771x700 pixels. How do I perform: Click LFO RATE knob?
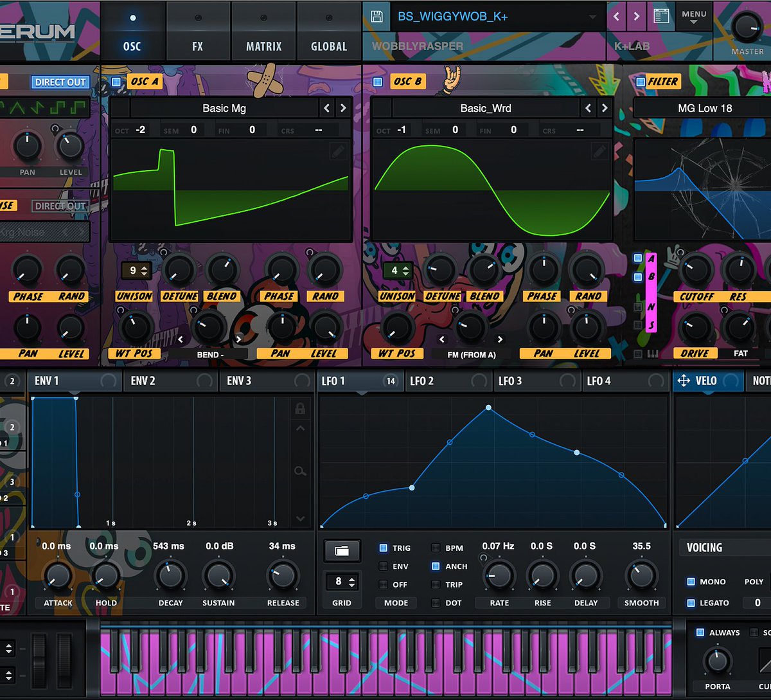tap(499, 575)
